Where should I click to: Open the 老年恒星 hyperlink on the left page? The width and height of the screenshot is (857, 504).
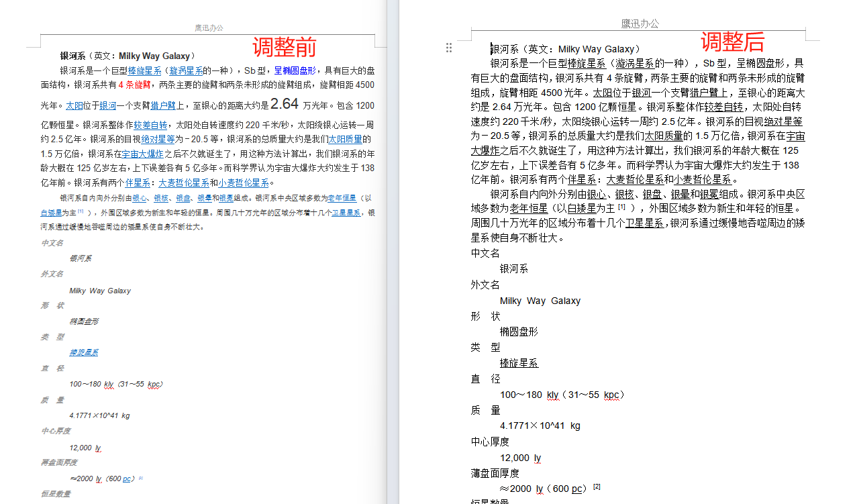pos(342,199)
